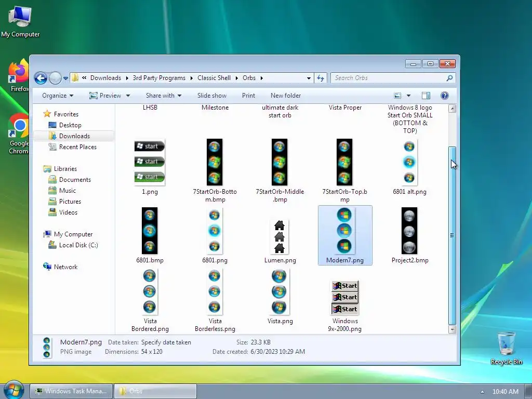This screenshot has height=399, width=532.
Task: Start the Slide show
Action: pyautogui.click(x=212, y=96)
